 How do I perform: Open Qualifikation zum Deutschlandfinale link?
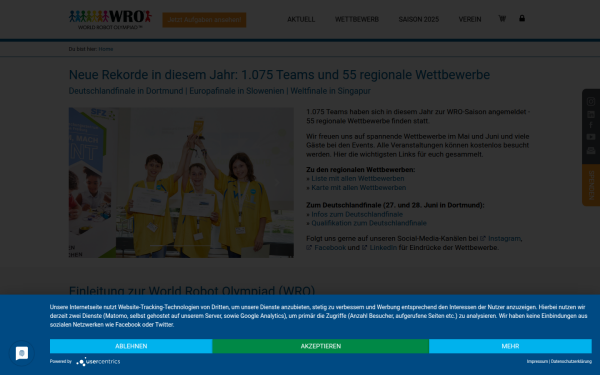coord(369,223)
